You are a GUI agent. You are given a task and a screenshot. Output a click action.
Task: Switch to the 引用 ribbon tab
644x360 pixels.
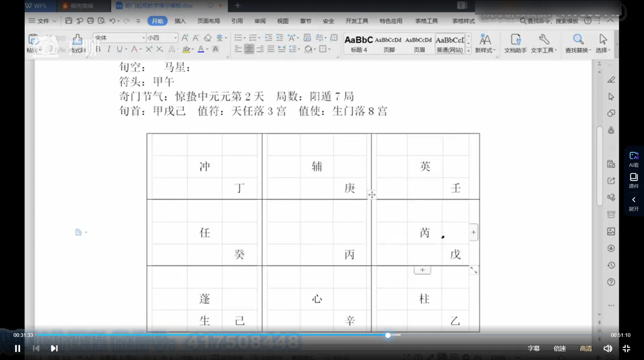pyautogui.click(x=237, y=21)
